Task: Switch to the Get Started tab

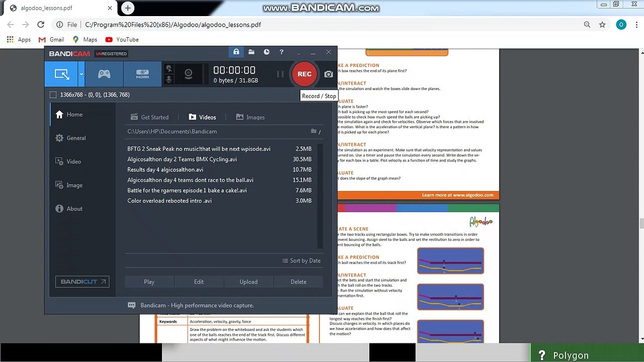Action: coord(149,117)
